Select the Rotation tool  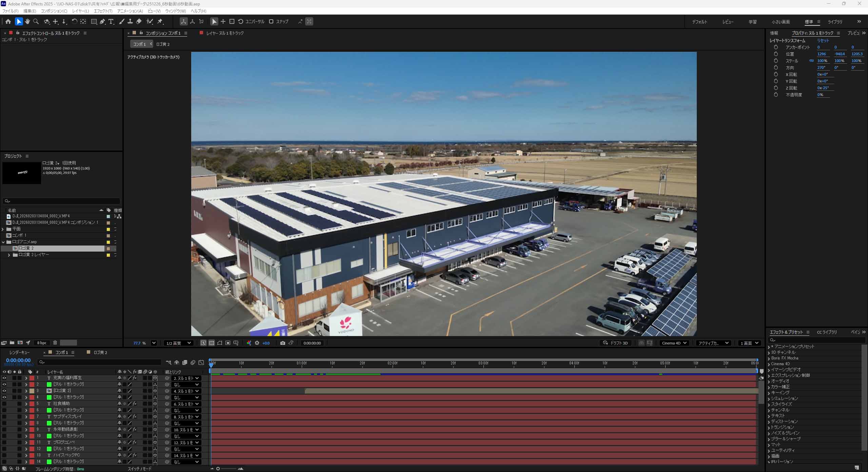pyautogui.click(x=74, y=22)
